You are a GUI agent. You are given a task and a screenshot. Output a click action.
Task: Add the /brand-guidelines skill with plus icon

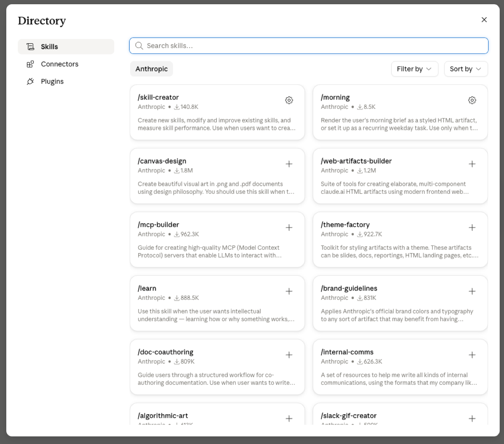[x=472, y=291]
